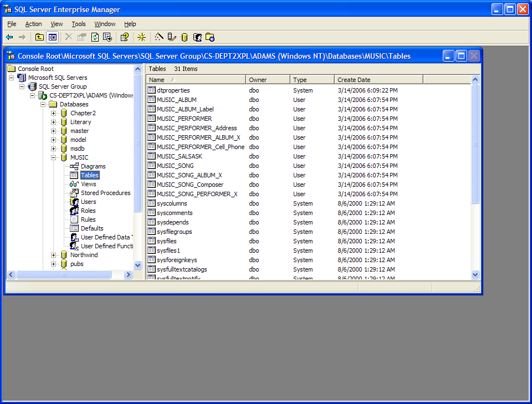Open the File menu

[x=12, y=24]
